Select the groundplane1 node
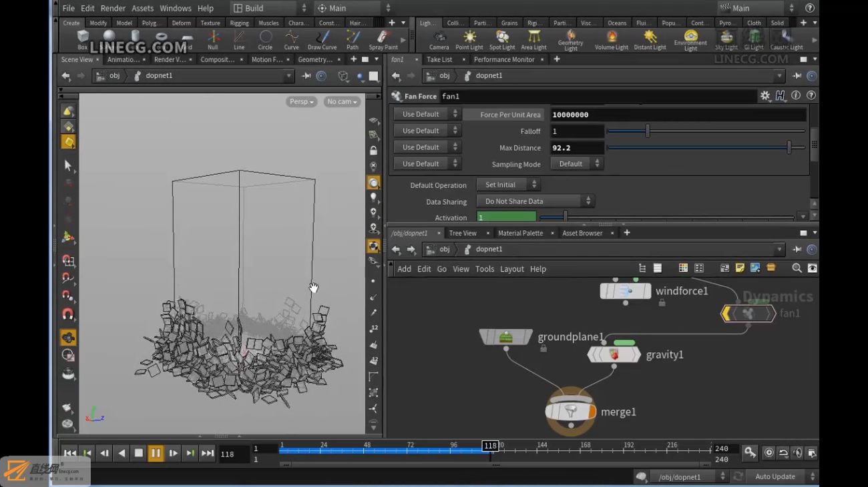The image size is (868, 487). [505, 337]
